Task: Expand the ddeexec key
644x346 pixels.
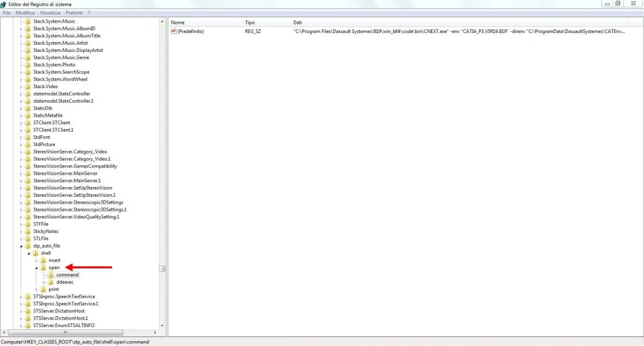Action: point(44,282)
